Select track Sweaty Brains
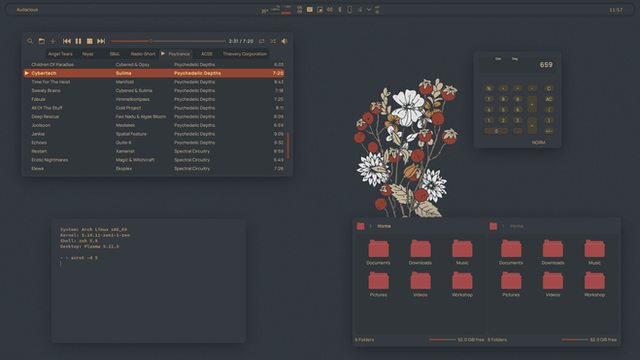This screenshot has height=360, width=640. [x=154, y=91]
